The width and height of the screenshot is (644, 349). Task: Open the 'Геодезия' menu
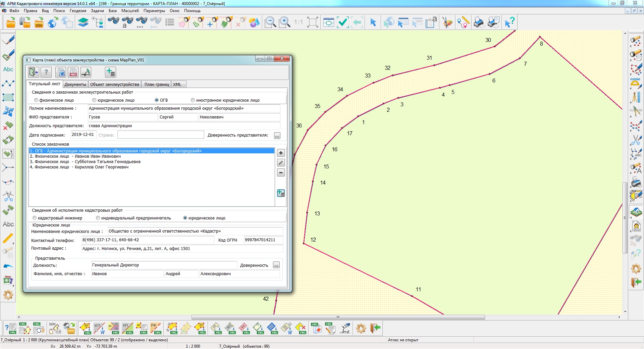click(x=78, y=11)
